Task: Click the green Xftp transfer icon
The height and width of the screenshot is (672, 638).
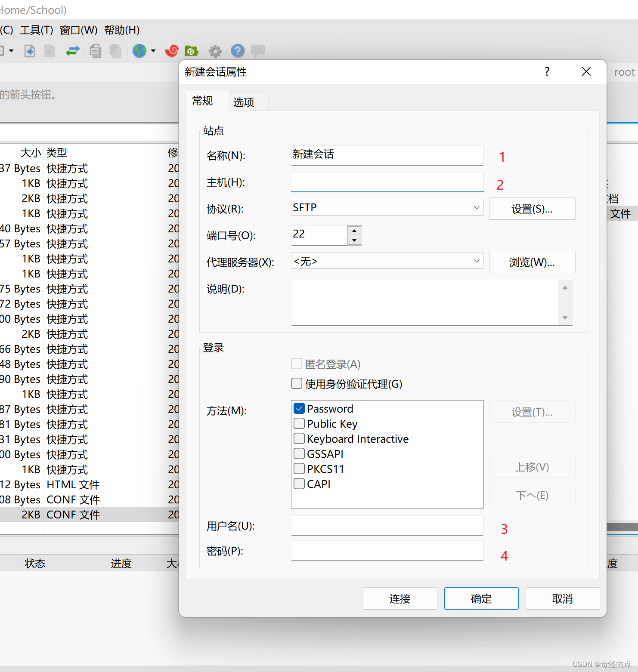Action: (x=191, y=51)
